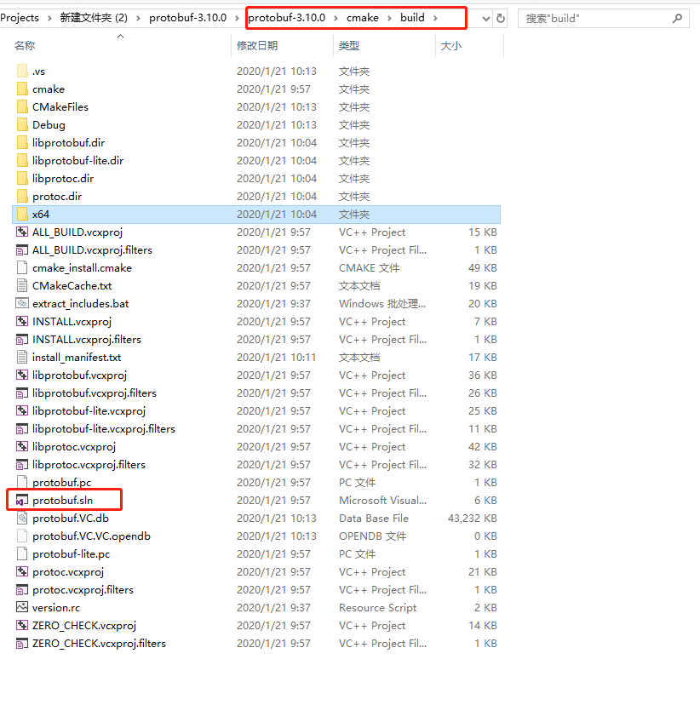
Task: Click the Microsoft Visual... type cell
Action: point(382,500)
